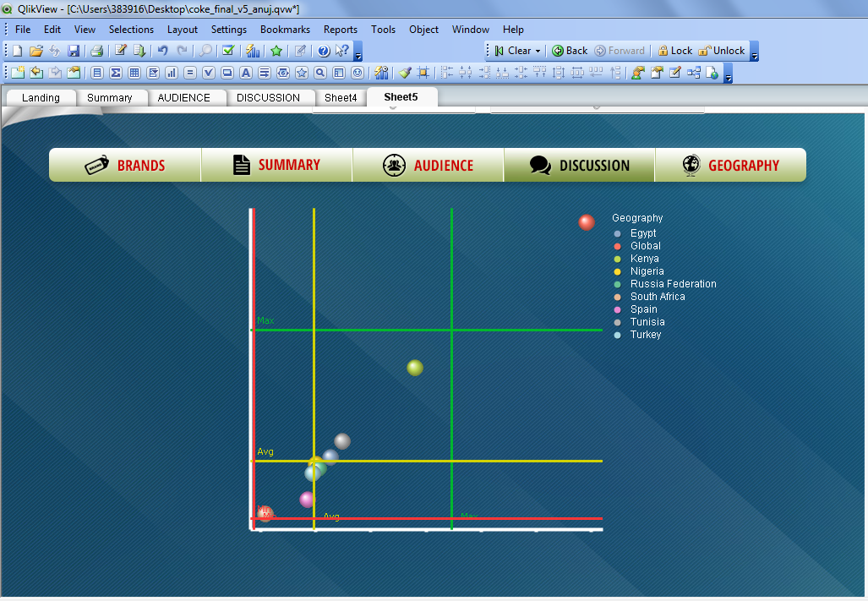The height and width of the screenshot is (601, 868).
Task: Click the red Global legend dot
Action: (616, 245)
